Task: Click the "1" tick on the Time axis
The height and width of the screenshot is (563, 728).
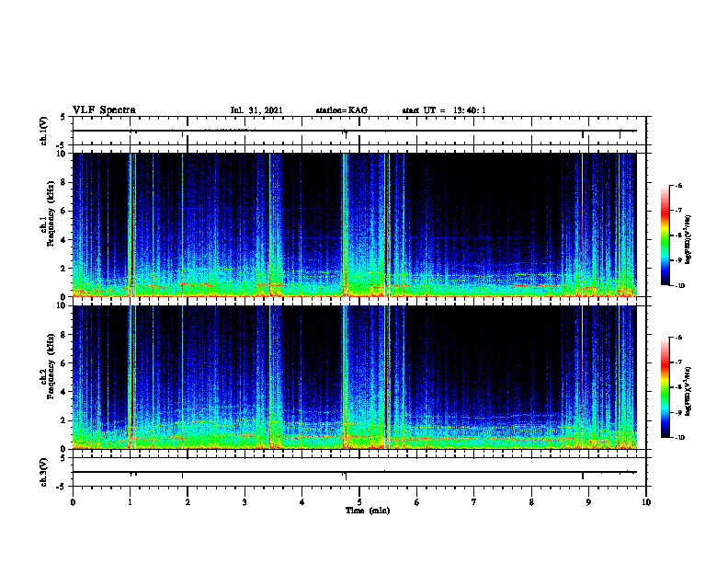Action: point(130,502)
